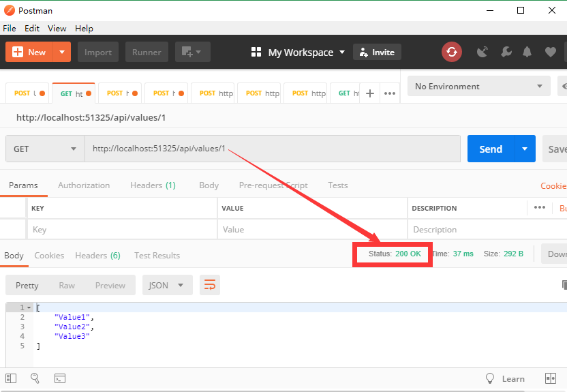Screen dimensions: 567x392
Task: Open the Help menu
Action: [84, 28]
